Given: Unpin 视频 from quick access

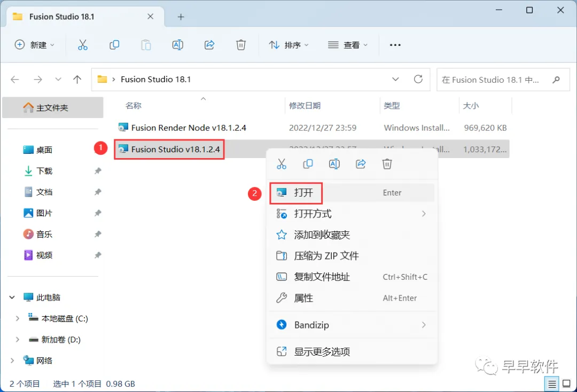Looking at the screenshot, I should [x=98, y=255].
